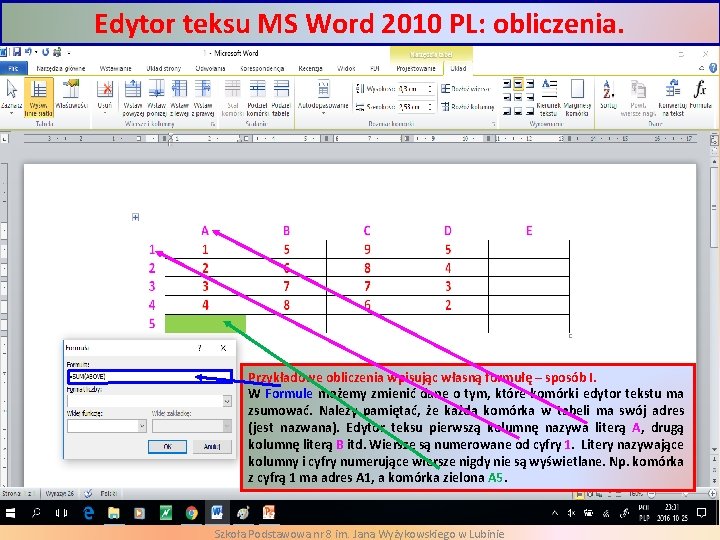Expand Rozmiar komórki dialog launcher

click(494, 124)
